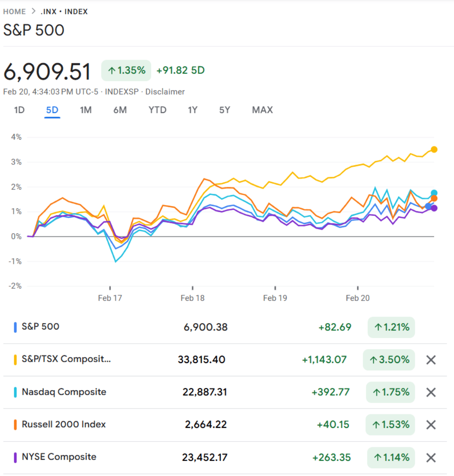Click the green 1.35% change badge
The height and width of the screenshot is (476, 454).
pyautogui.click(x=126, y=70)
